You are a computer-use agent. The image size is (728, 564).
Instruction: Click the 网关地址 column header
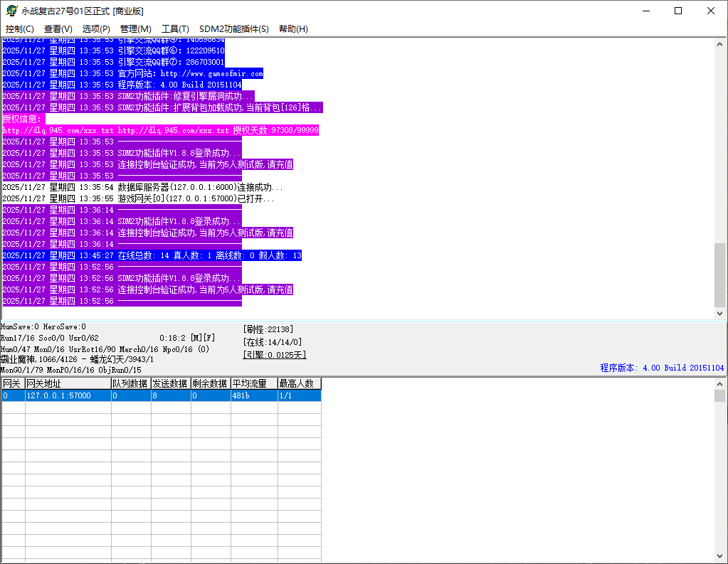[x=68, y=384]
